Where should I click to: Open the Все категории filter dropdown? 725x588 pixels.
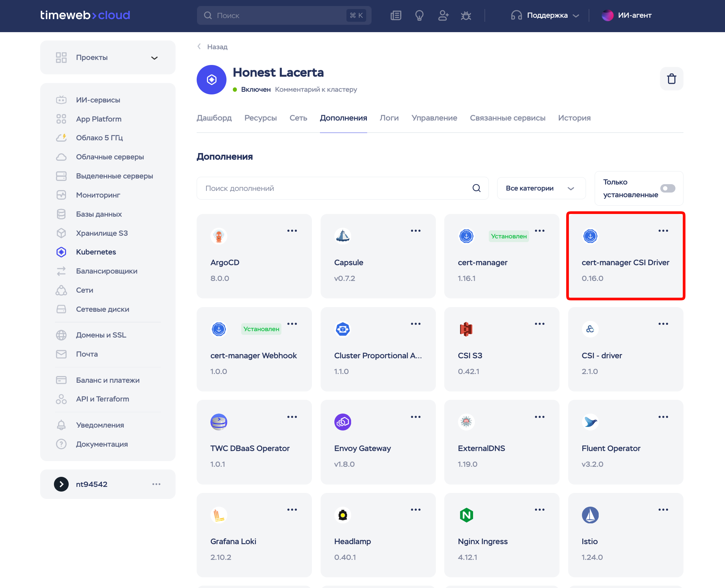[541, 188]
